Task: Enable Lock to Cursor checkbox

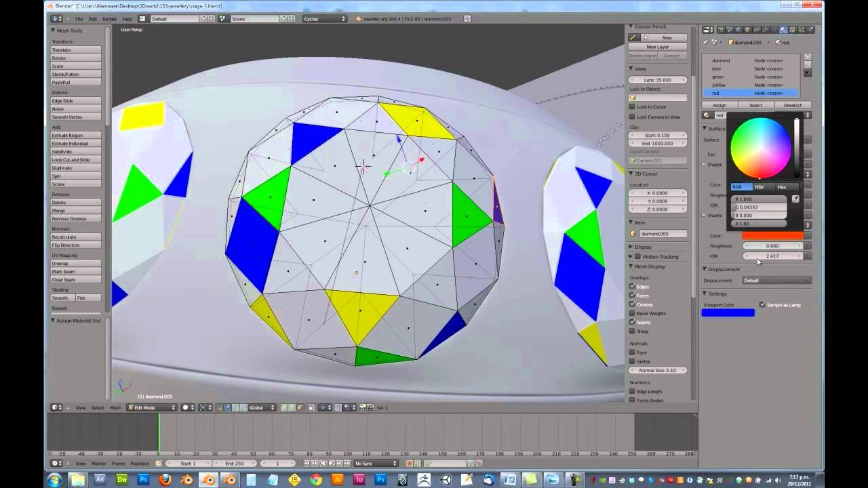Action: tap(632, 106)
